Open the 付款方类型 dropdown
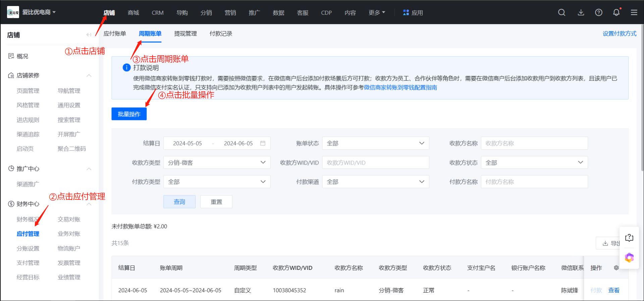 (x=217, y=182)
